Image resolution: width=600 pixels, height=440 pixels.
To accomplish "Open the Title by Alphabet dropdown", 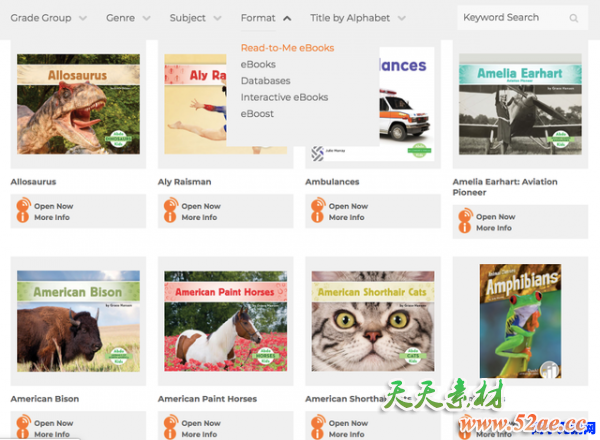I will (x=358, y=18).
